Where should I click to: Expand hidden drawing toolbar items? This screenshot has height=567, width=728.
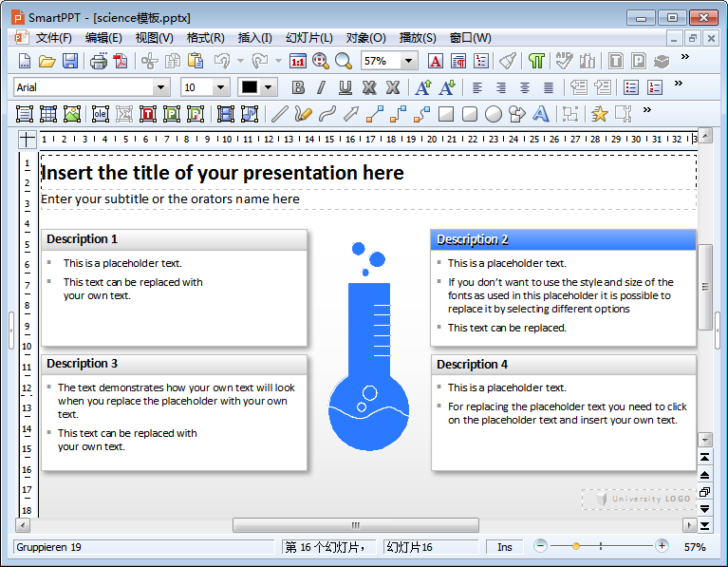tap(646, 109)
